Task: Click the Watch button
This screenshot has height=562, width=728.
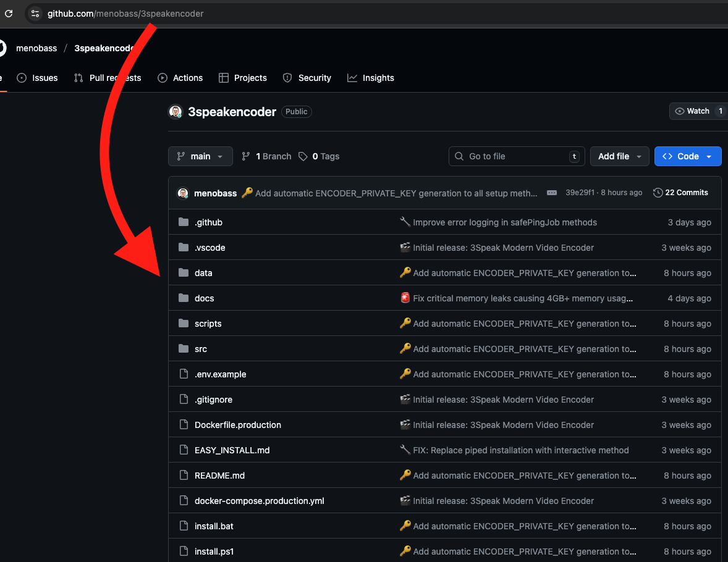Action: [x=693, y=111]
